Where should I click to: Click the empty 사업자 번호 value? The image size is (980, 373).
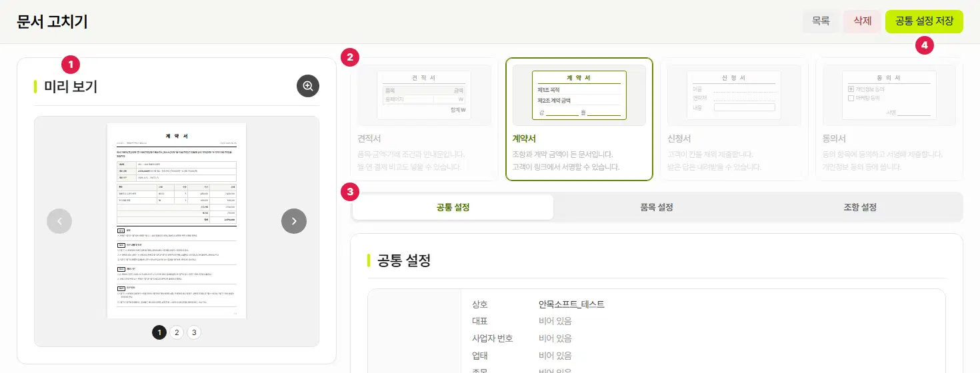(555, 338)
